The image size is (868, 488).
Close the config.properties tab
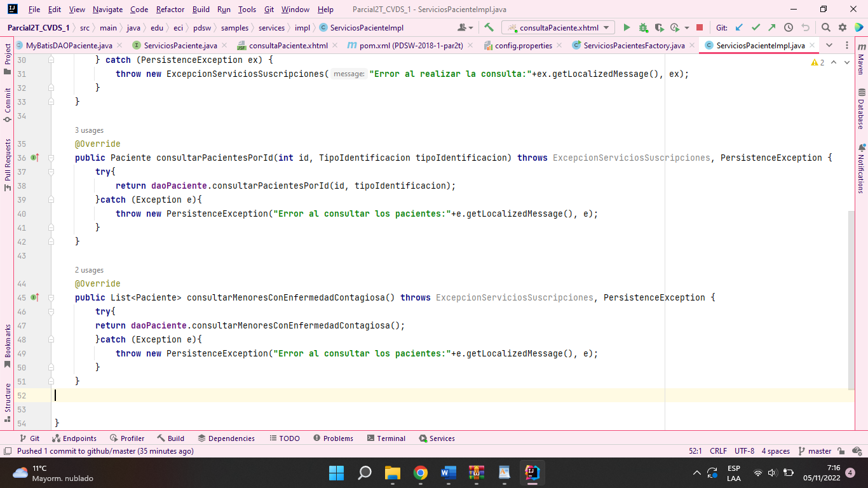coord(559,46)
